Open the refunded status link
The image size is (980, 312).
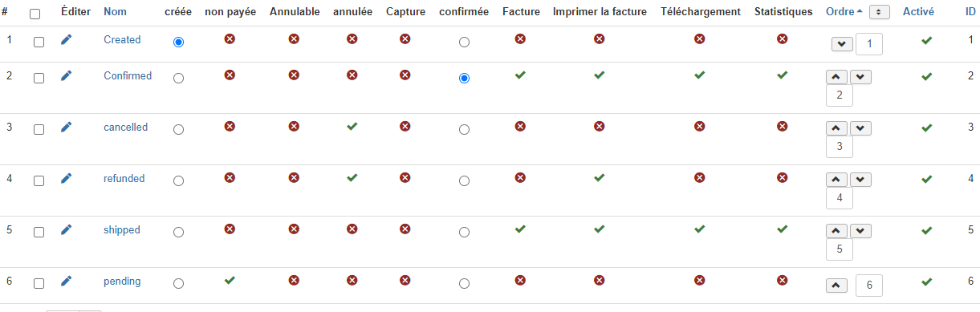124,178
